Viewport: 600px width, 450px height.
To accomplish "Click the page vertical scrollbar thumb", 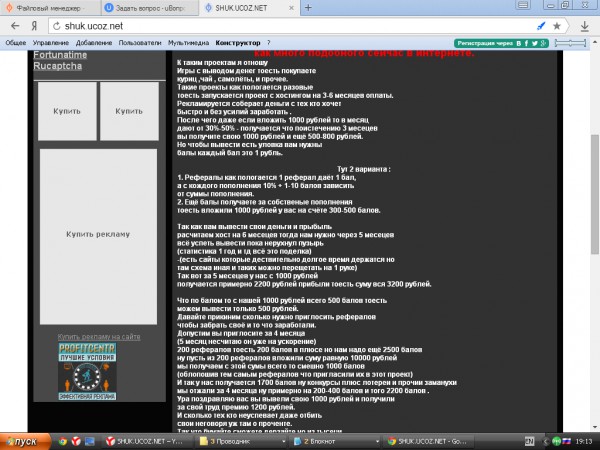I will click(595, 194).
